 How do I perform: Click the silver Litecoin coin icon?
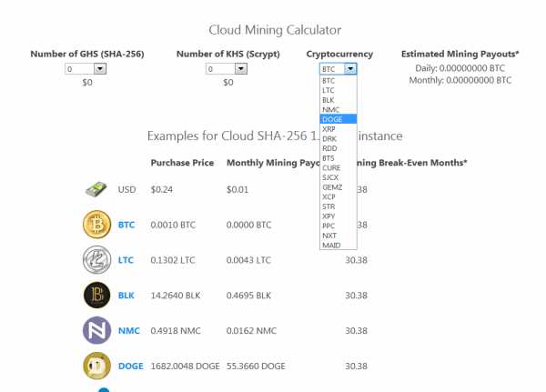click(x=96, y=260)
